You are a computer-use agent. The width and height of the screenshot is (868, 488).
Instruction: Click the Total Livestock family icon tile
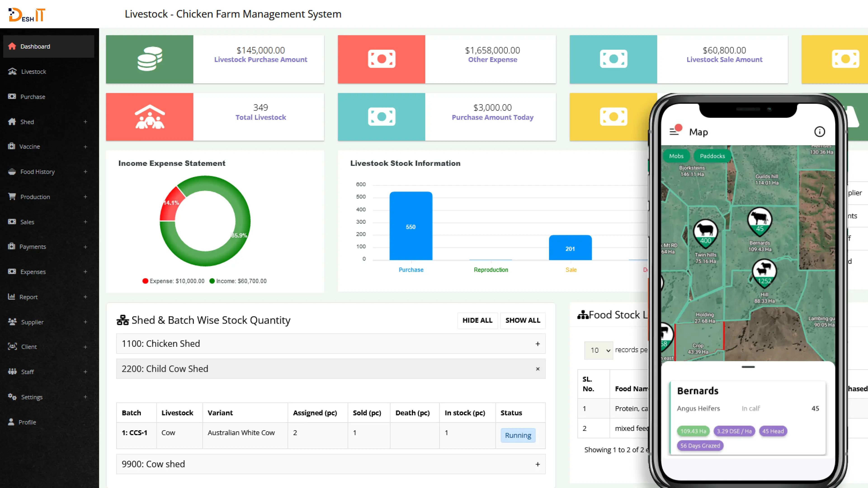click(x=150, y=117)
